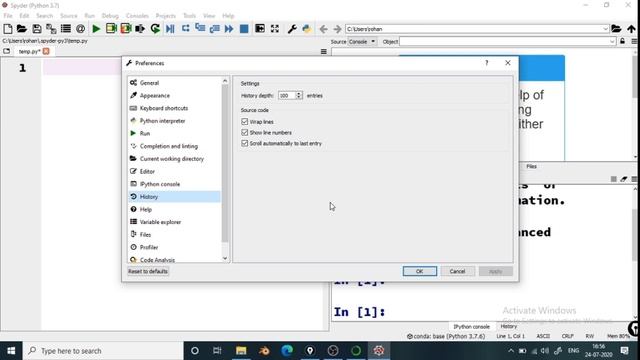Open the Source menu
The height and width of the screenshot is (360, 640).
tap(69, 16)
